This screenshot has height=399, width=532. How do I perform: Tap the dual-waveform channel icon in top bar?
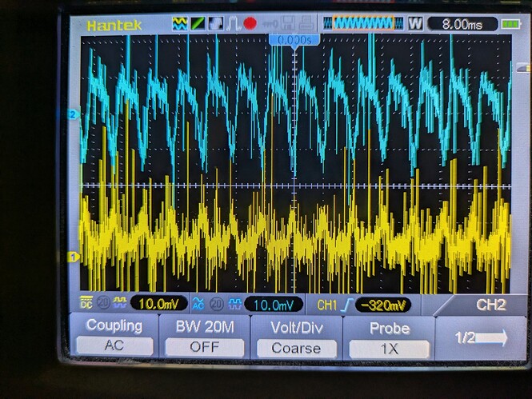click(x=180, y=24)
